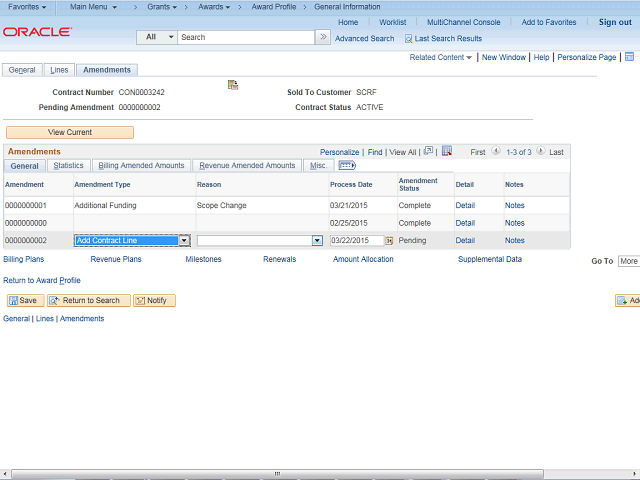Follow the Return to Award Profile link
This screenshot has width=640, height=480.
click(42, 280)
